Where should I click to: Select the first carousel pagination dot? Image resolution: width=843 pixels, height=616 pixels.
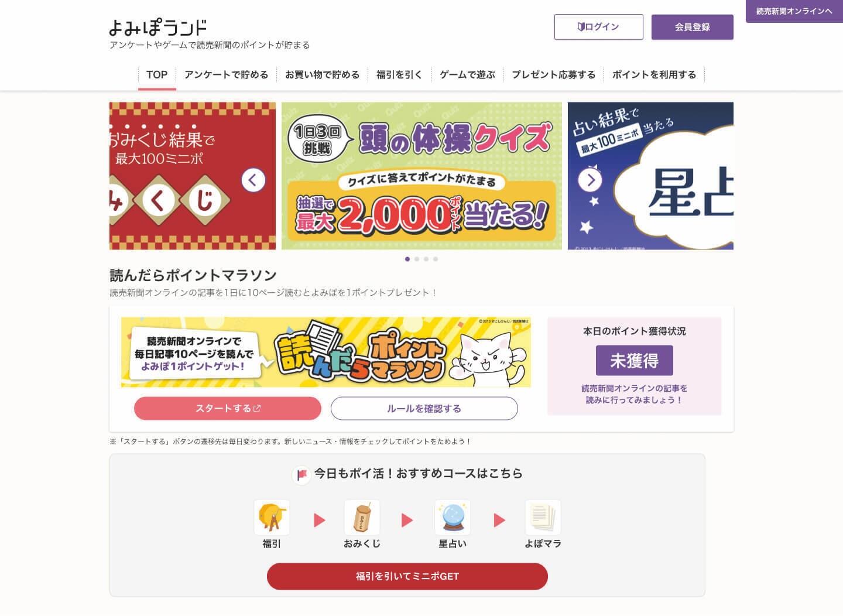[407, 259]
